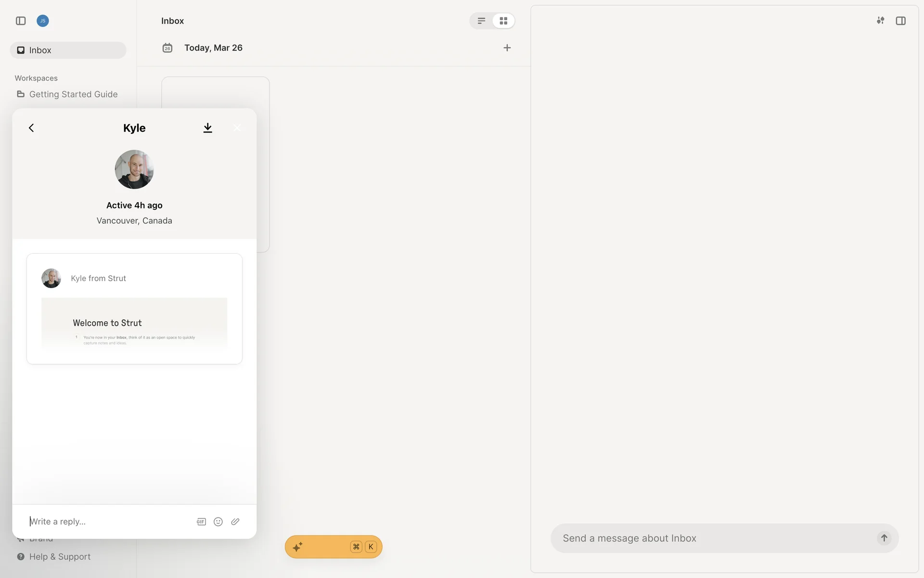Open the Getting Started Guide workspace
Screen dimensions: 924x578
click(x=73, y=94)
